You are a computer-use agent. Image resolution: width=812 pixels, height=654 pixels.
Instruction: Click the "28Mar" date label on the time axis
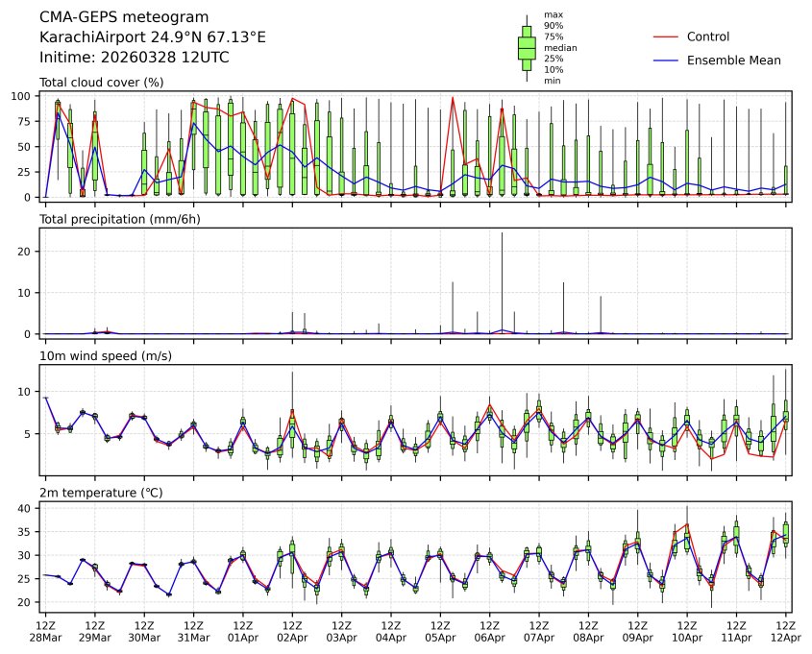pos(45,638)
